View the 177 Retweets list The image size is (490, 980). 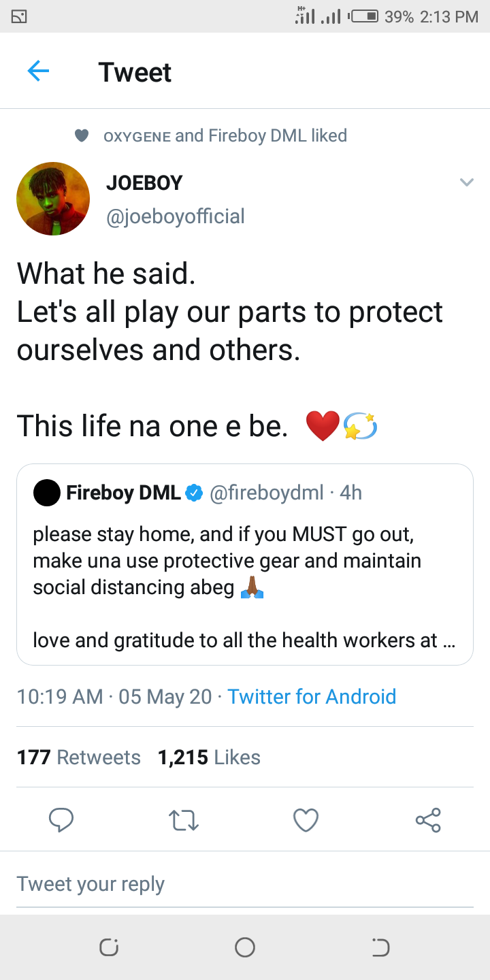tap(79, 757)
